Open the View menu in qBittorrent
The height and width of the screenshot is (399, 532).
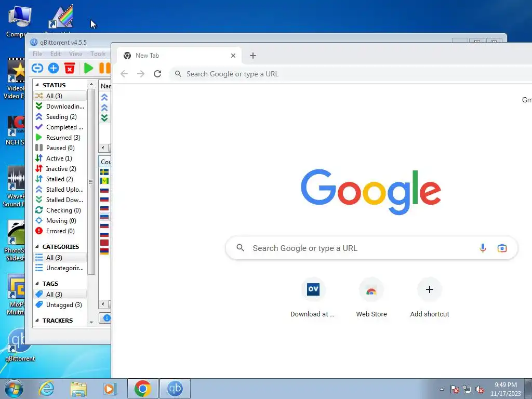(75, 54)
